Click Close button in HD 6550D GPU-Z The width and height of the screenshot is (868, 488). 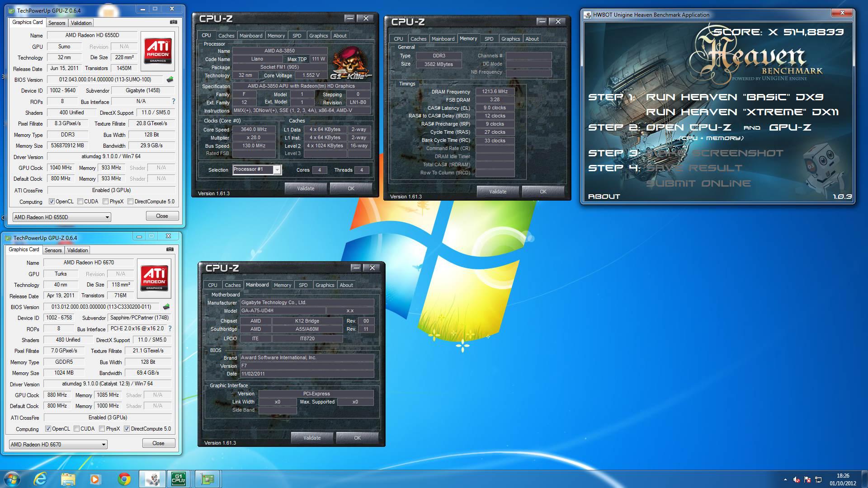(x=162, y=216)
